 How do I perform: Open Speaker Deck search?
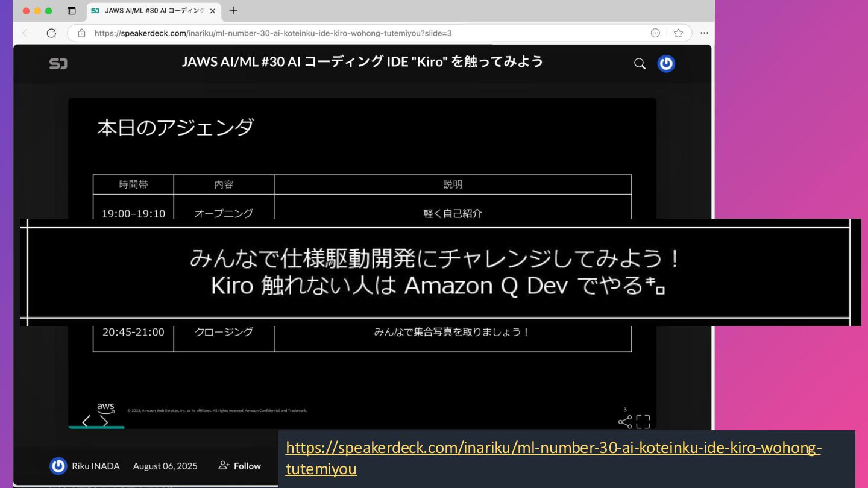(640, 63)
